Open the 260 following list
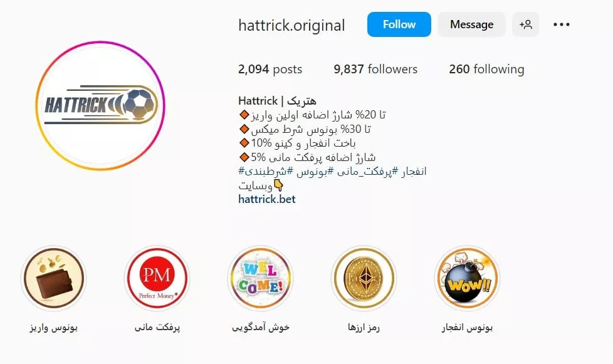Screen dimensions: 613x364 coord(486,69)
